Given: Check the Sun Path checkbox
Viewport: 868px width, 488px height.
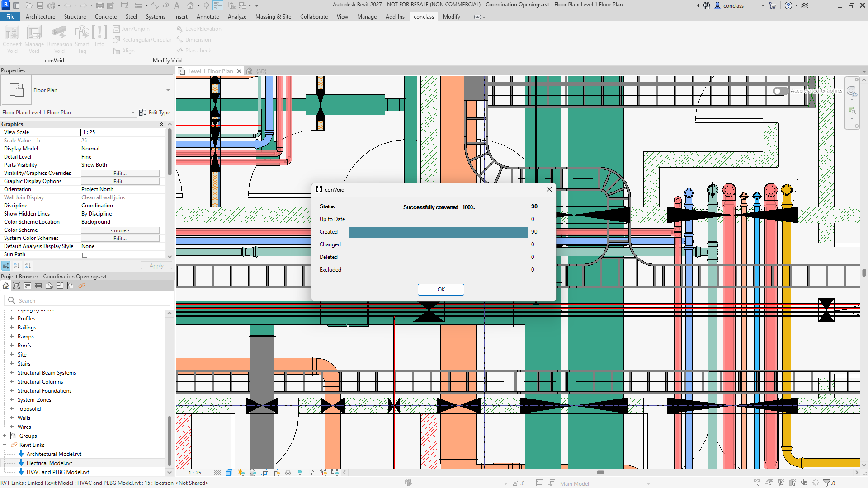Looking at the screenshot, I should pyautogui.click(x=85, y=255).
